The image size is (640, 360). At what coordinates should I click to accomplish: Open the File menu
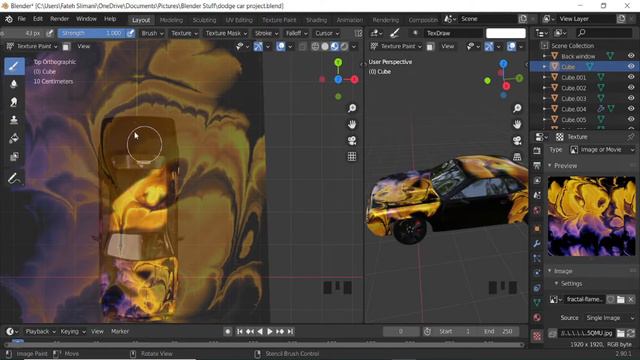(21, 19)
